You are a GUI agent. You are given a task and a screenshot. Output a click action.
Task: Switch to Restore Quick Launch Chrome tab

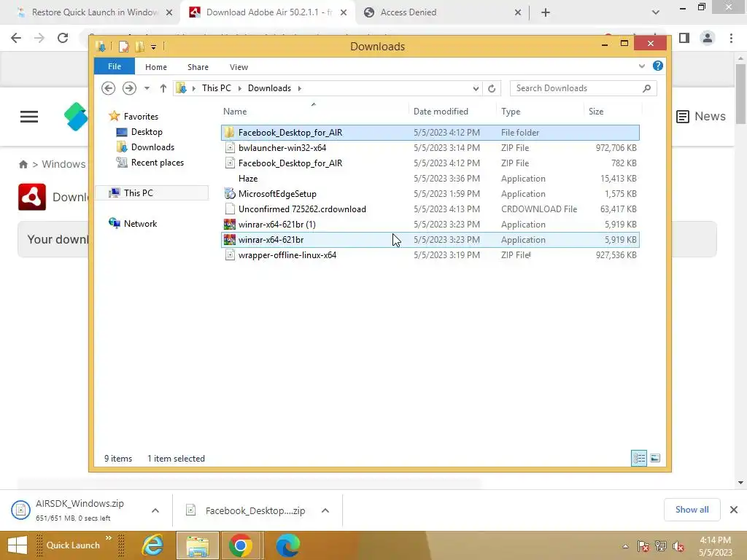[94, 12]
